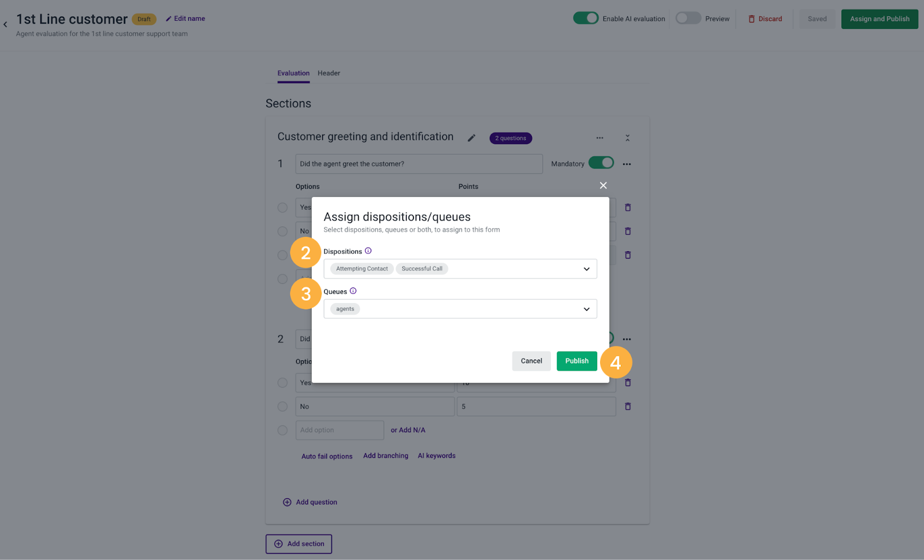This screenshot has height=560, width=924.
Task: Close the Assign dispositions dialog with X
Action: tap(603, 185)
